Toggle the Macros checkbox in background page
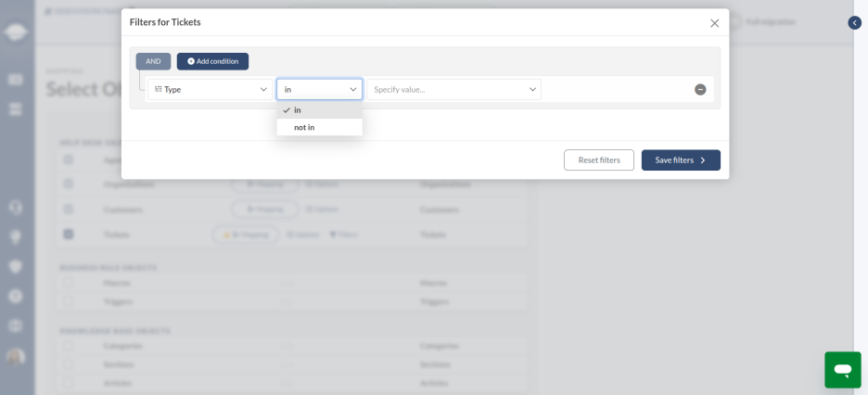Screen dimensions: 868x395 pos(68,283)
